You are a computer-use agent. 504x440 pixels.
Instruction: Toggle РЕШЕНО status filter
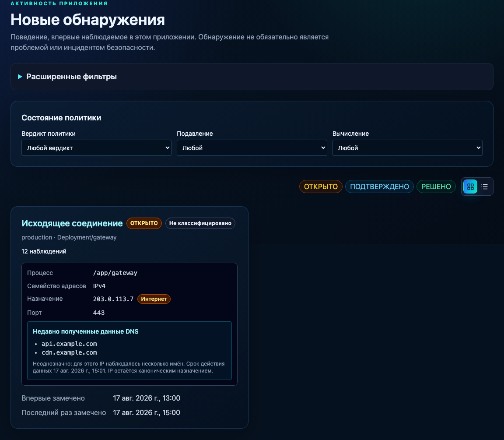(436, 187)
